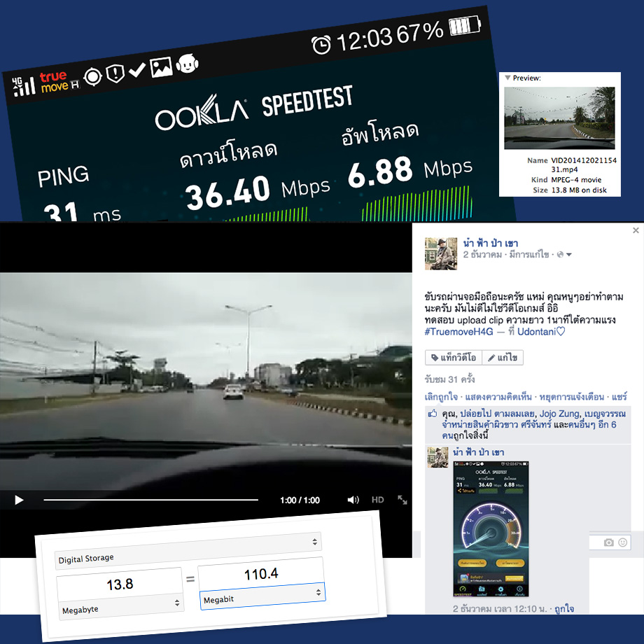Expand the video to fullscreen
The width and height of the screenshot is (644, 644).
tap(402, 499)
